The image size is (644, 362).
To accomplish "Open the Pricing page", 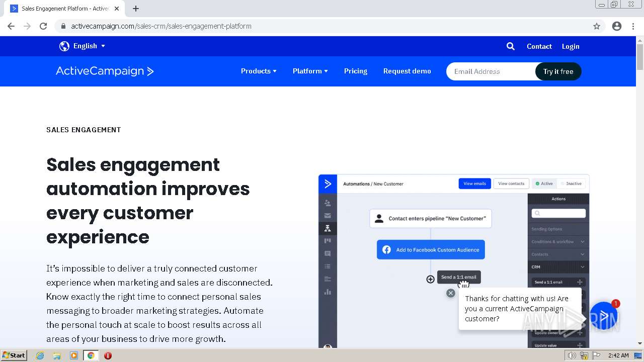I will point(356,71).
